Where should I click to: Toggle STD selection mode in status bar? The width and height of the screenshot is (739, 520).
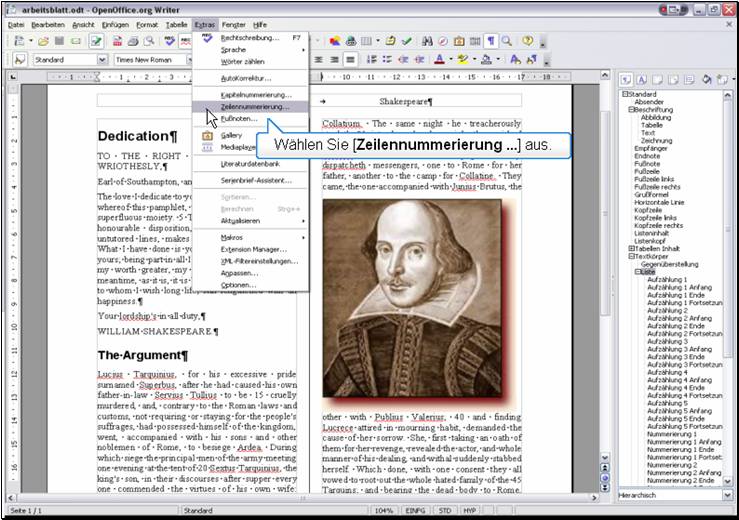(x=446, y=511)
